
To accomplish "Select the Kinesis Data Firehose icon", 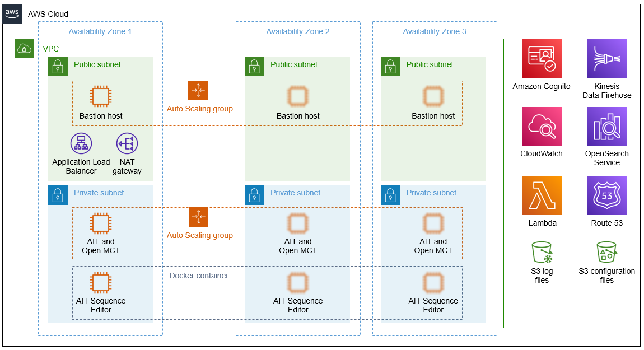I will point(606,59).
